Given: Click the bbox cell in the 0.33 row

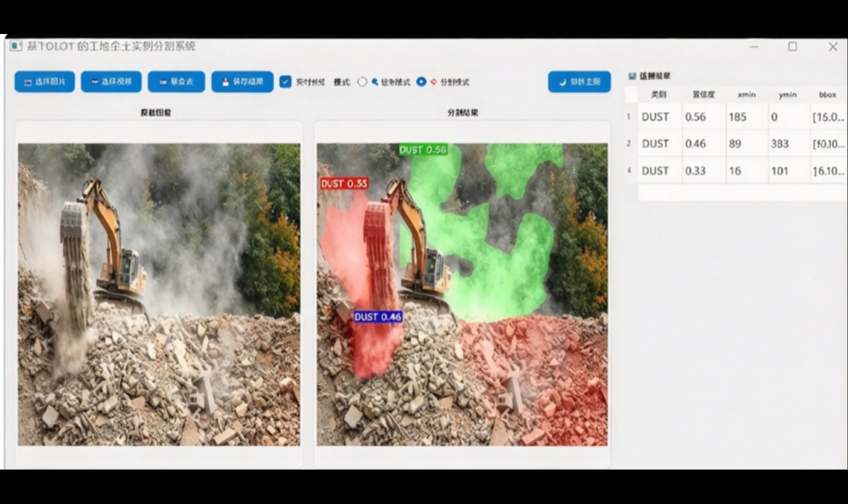Looking at the screenshot, I should [x=828, y=171].
